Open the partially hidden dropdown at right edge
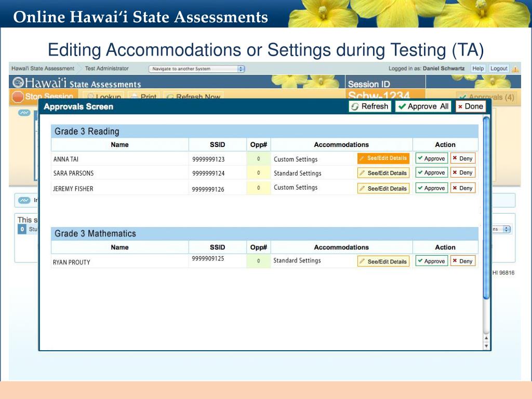This screenshot has height=399, width=532. tap(501, 229)
